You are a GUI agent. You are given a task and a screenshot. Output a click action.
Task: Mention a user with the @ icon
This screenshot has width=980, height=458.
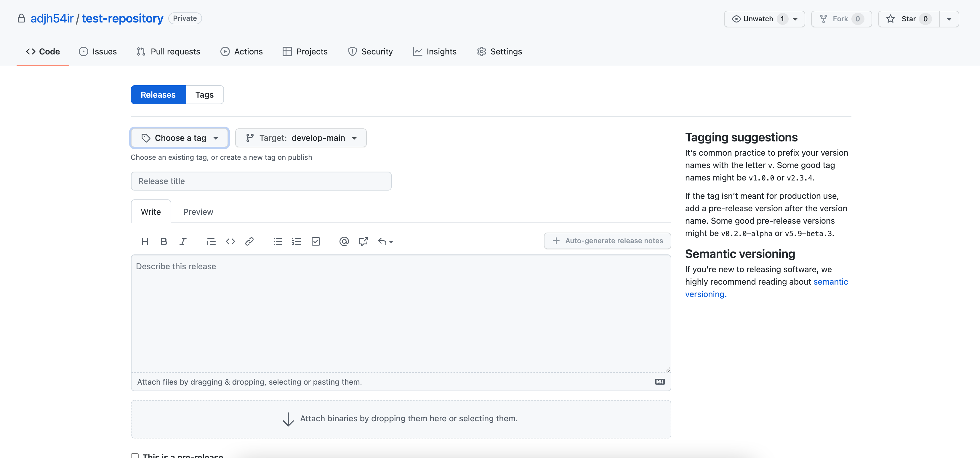pos(344,241)
